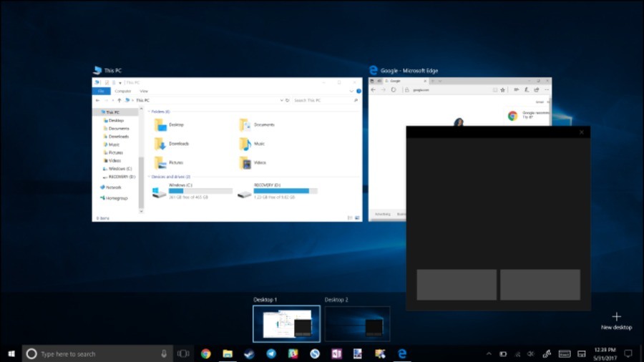The height and width of the screenshot is (362, 644).
Task: Click the Type here to search box
Action: point(97,353)
